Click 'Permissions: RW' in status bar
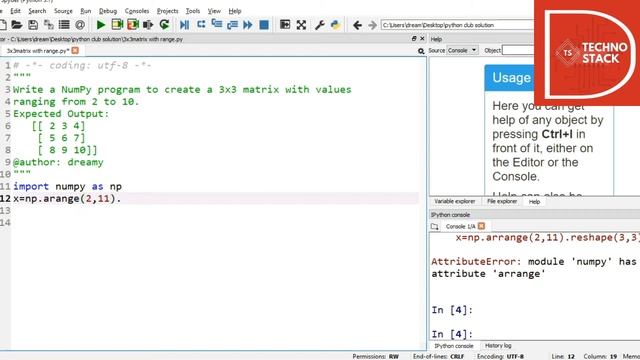640x360 pixels. (x=376, y=356)
